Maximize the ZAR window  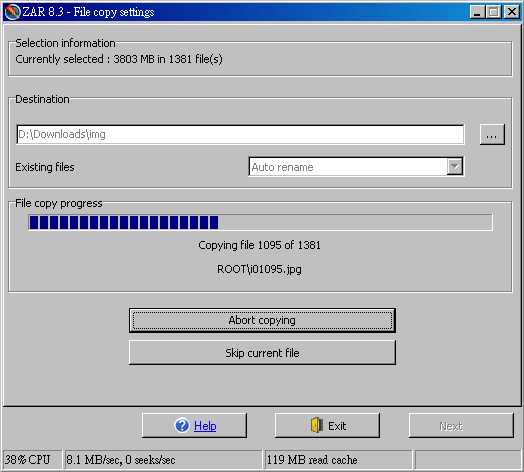tap(494, 12)
